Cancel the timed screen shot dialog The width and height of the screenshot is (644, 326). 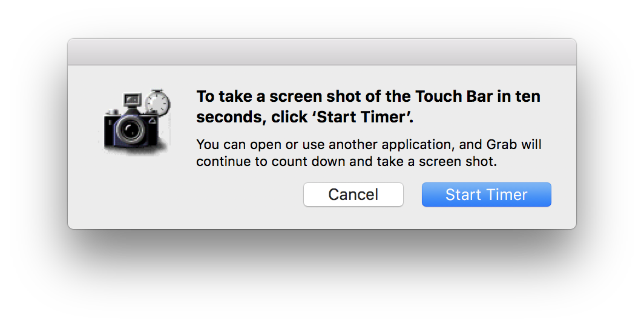(353, 195)
